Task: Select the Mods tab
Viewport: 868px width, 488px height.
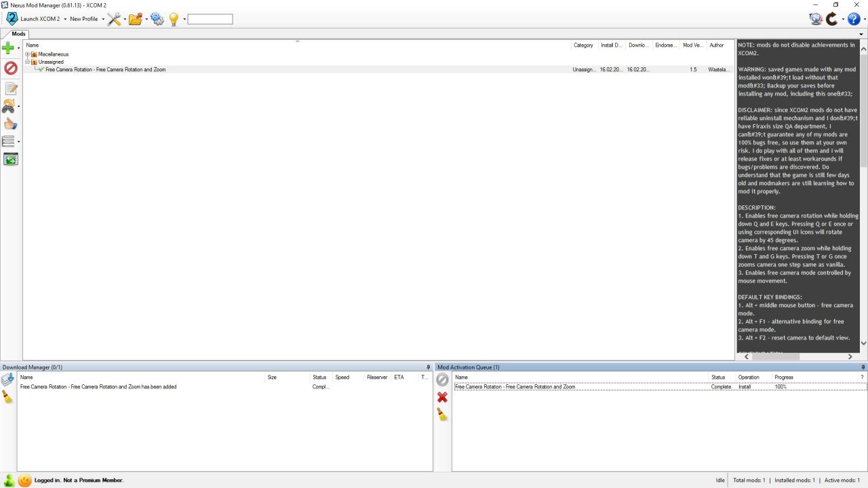Action: [18, 34]
